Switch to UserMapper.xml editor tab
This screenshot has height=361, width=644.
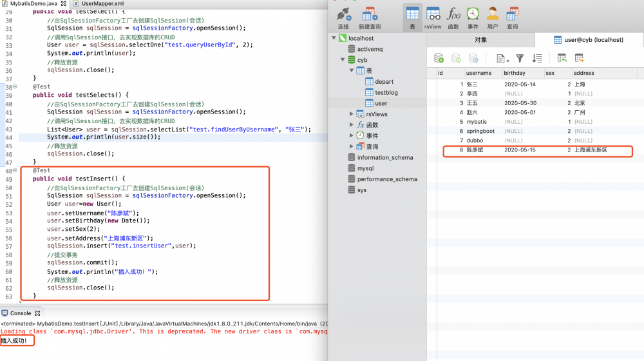(x=99, y=4)
